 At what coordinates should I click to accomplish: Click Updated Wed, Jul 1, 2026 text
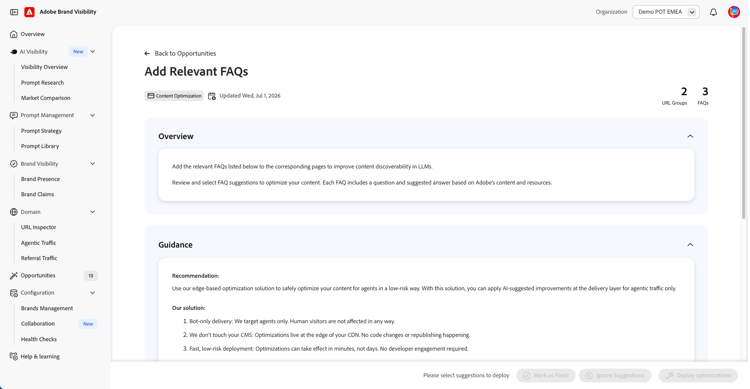pyautogui.click(x=250, y=96)
